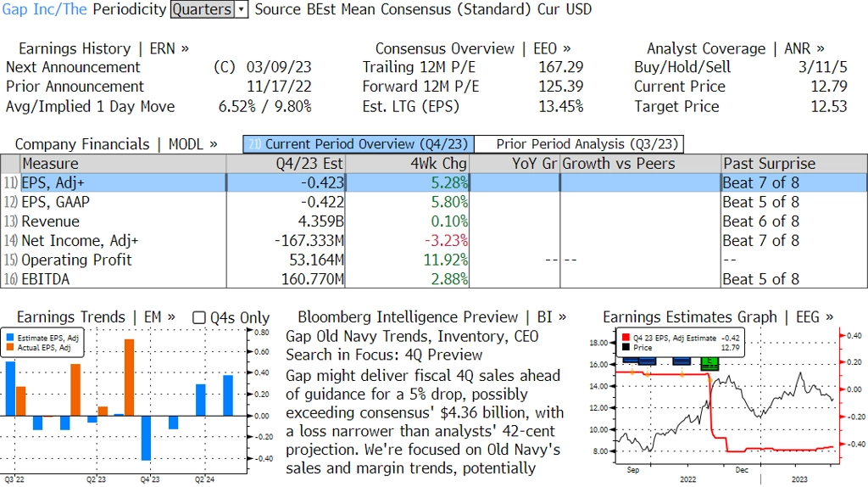Select the EPS, Adj+ row

coord(434,182)
